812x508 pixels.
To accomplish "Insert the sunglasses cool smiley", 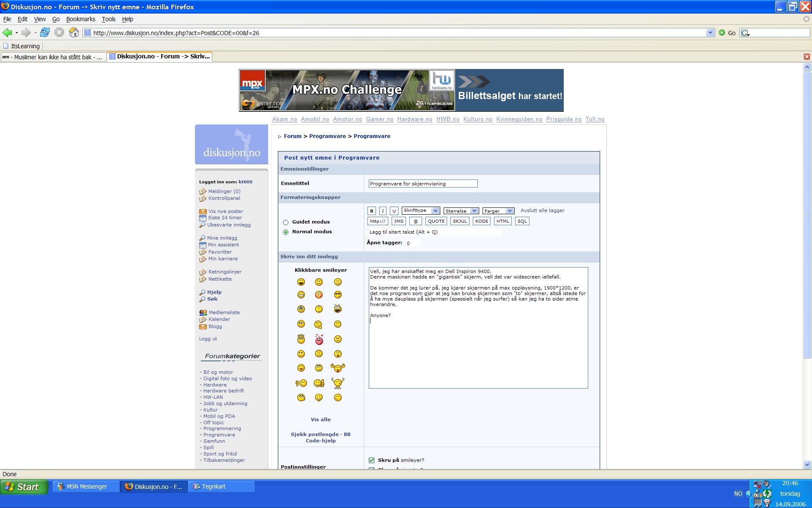I will coord(337,295).
